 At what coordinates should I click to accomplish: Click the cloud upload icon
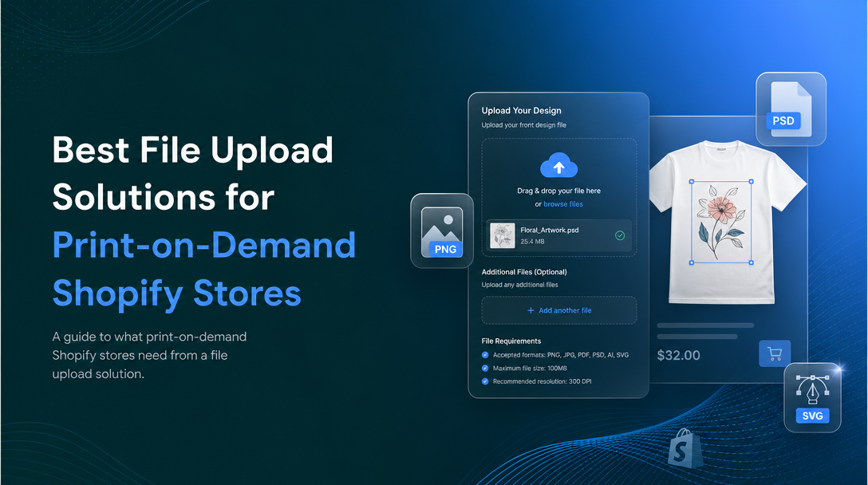558,165
